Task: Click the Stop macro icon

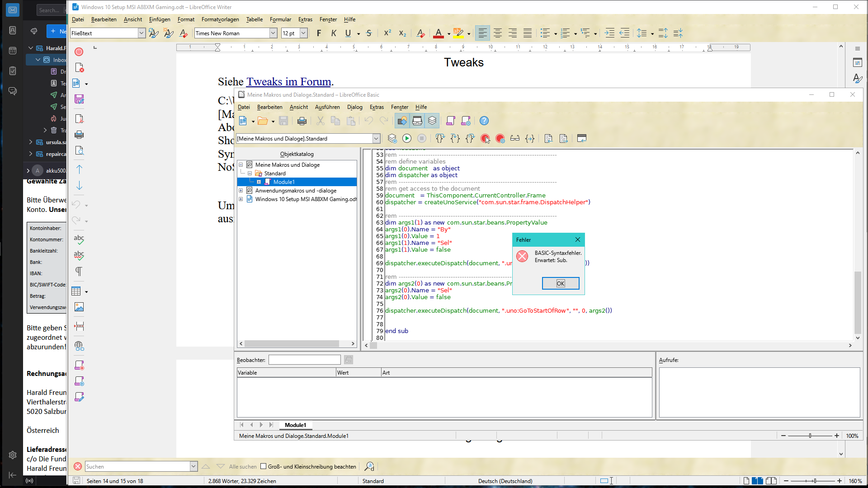Action: tap(422, 139)
